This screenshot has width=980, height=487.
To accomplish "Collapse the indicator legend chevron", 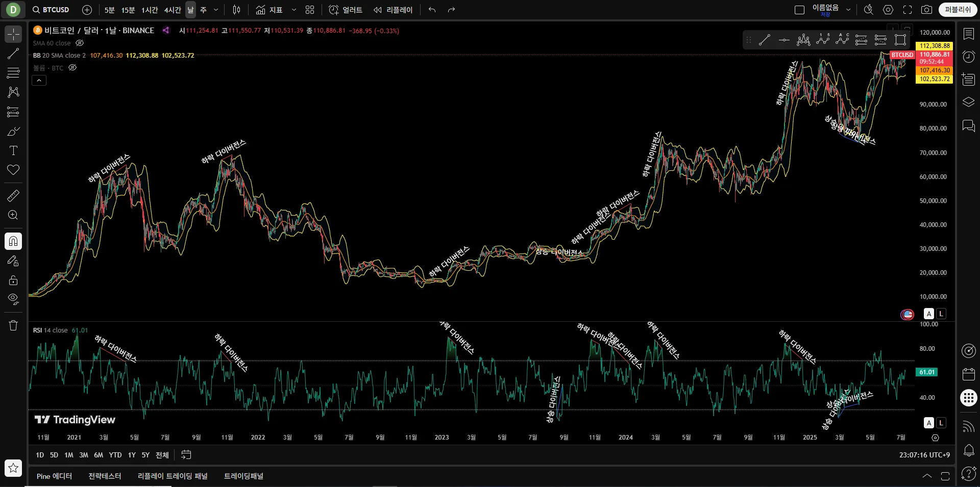I will tap(39, 81).
